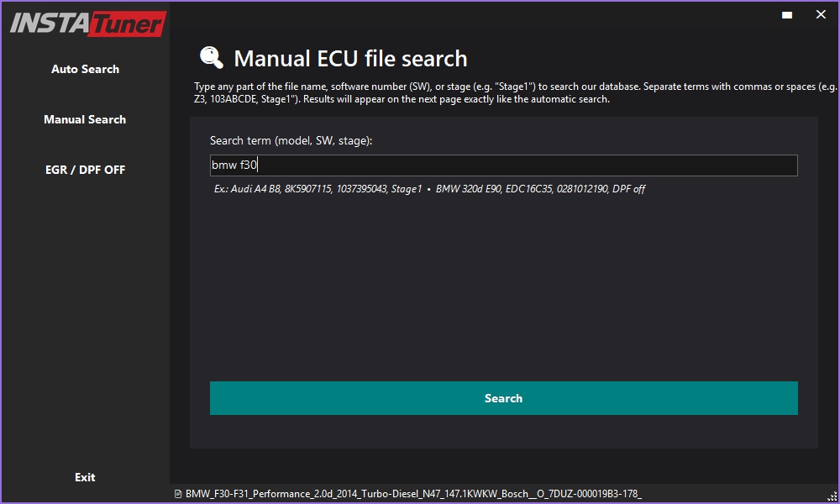Click the restore window square icon
840x504 pixels.
tap(786, 14)
